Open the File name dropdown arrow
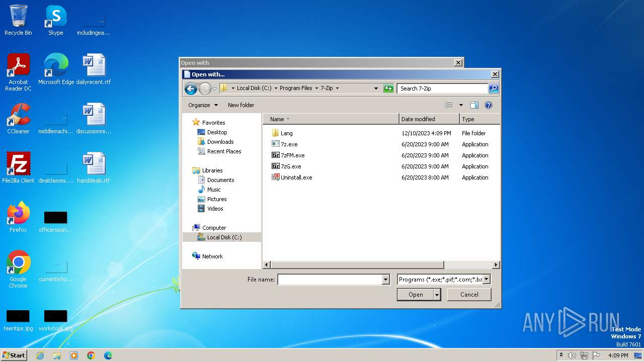Viewport: 644px width, 362px height. [386, 280]
